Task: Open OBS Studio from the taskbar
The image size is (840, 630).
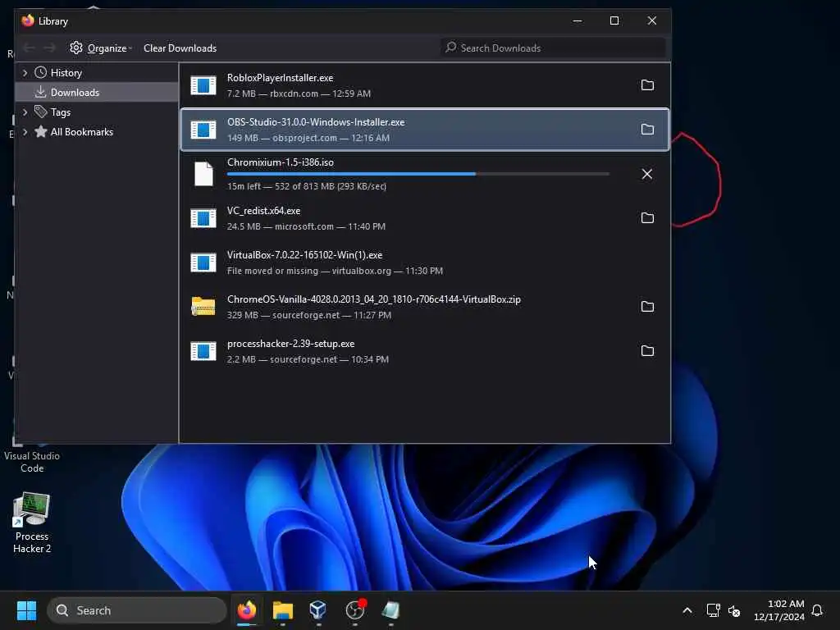Action: click(355, 610)
